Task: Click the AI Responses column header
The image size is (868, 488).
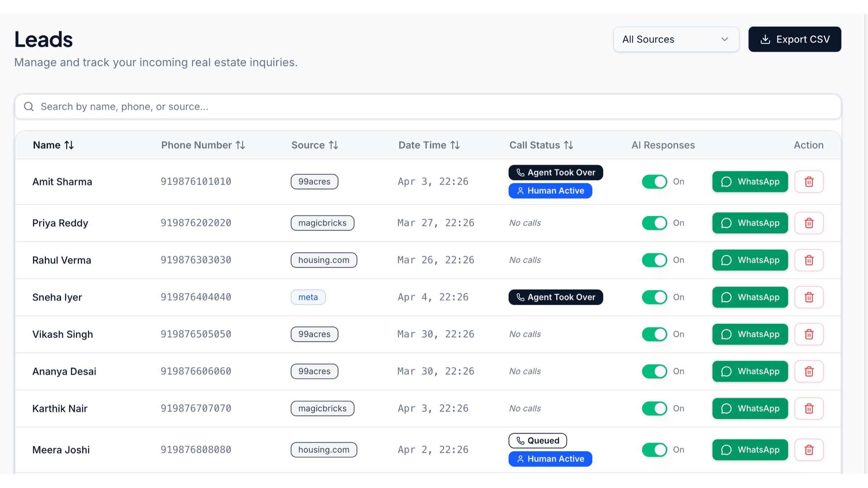Action: (x=663, y=145)
